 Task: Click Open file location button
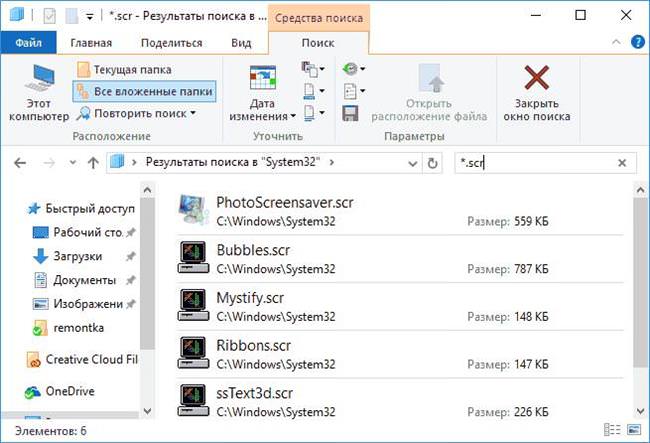[x=429, y=93]
